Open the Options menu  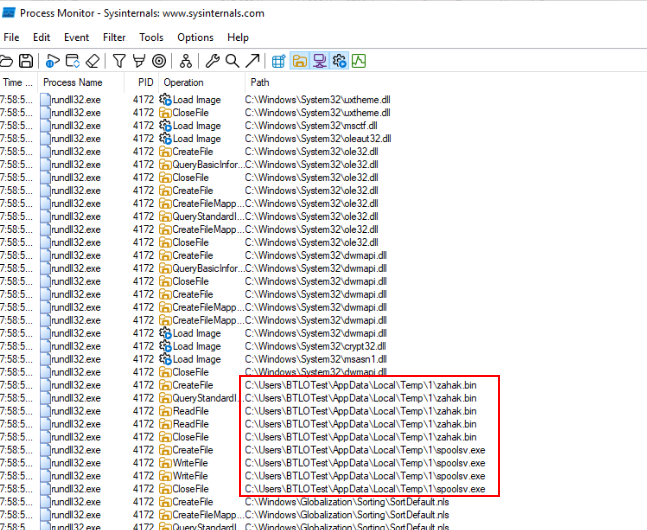pyautogui.click(x=195, y=38)
